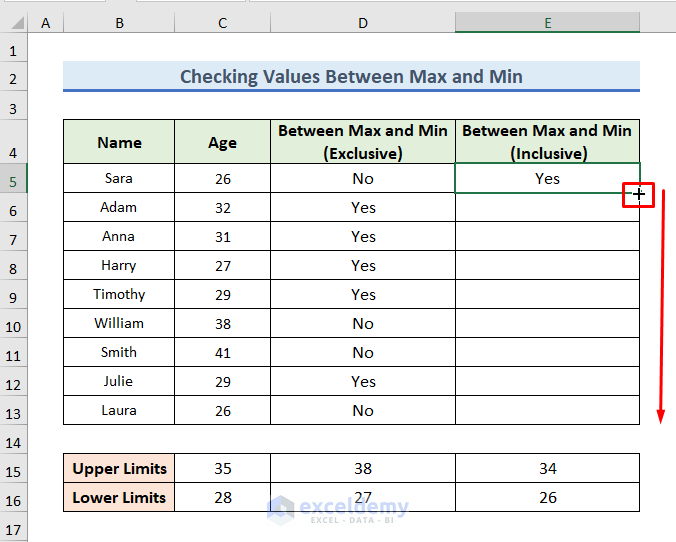
Task: Select Timothy's age cell '29'
Action: [x=222, y=294]
